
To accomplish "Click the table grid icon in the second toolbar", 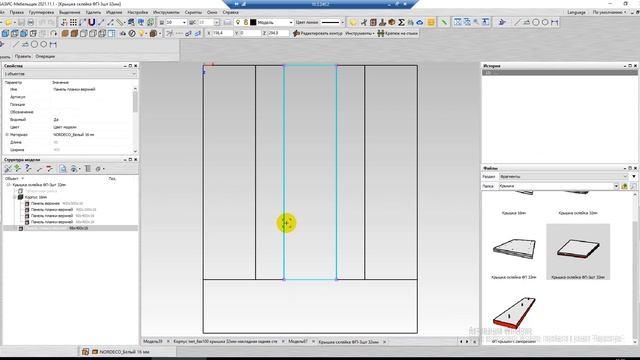I will 111,33.
